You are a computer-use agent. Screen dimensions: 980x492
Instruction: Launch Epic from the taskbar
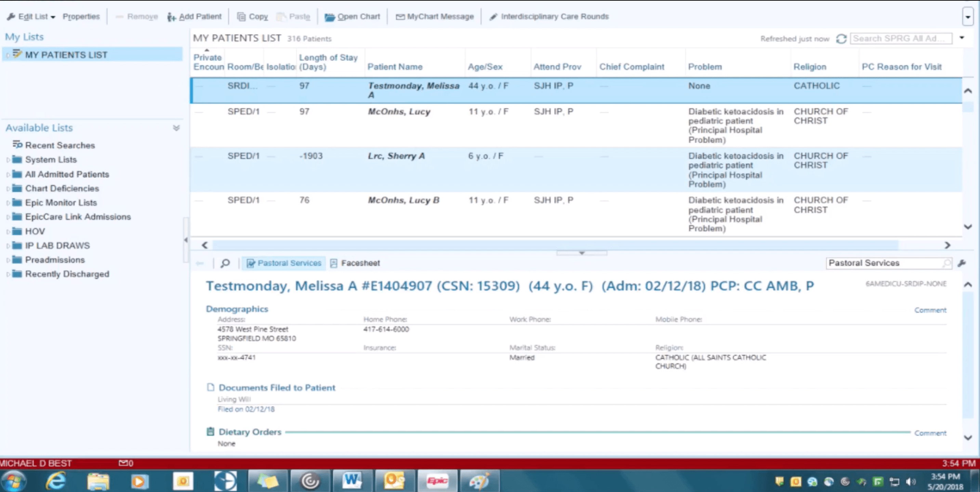pos(437,481)
